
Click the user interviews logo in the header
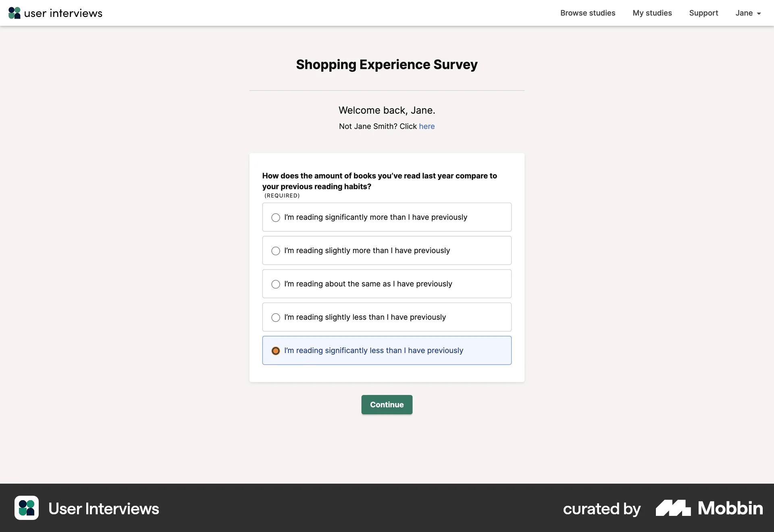click(55, 13)
